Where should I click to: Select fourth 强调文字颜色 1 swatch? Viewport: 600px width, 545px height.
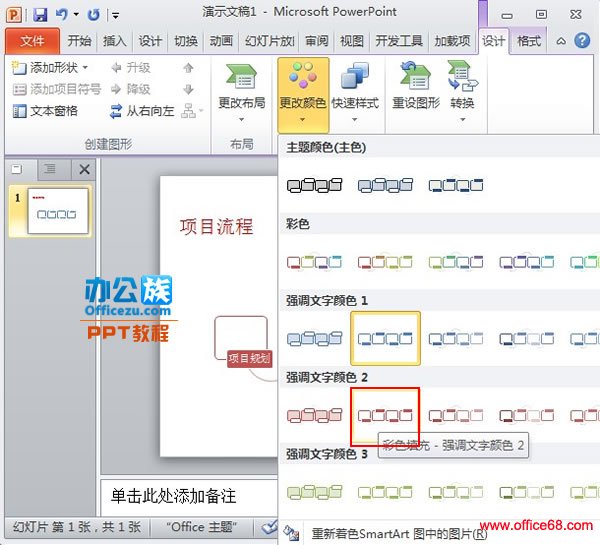pyautogui.click(x=527, y=338)
